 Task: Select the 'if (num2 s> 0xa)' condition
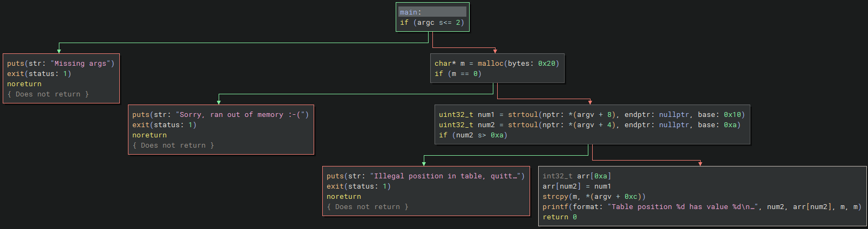(x=473, y=135)
